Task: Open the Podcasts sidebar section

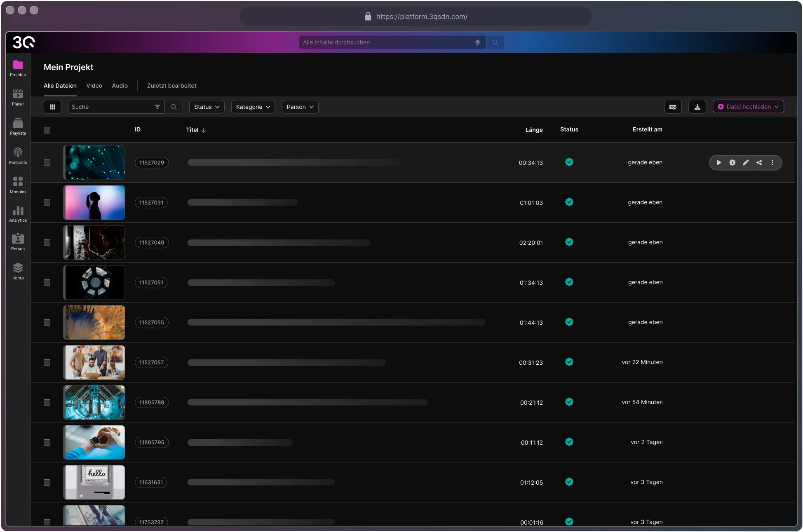Action: tap(18, 156)
